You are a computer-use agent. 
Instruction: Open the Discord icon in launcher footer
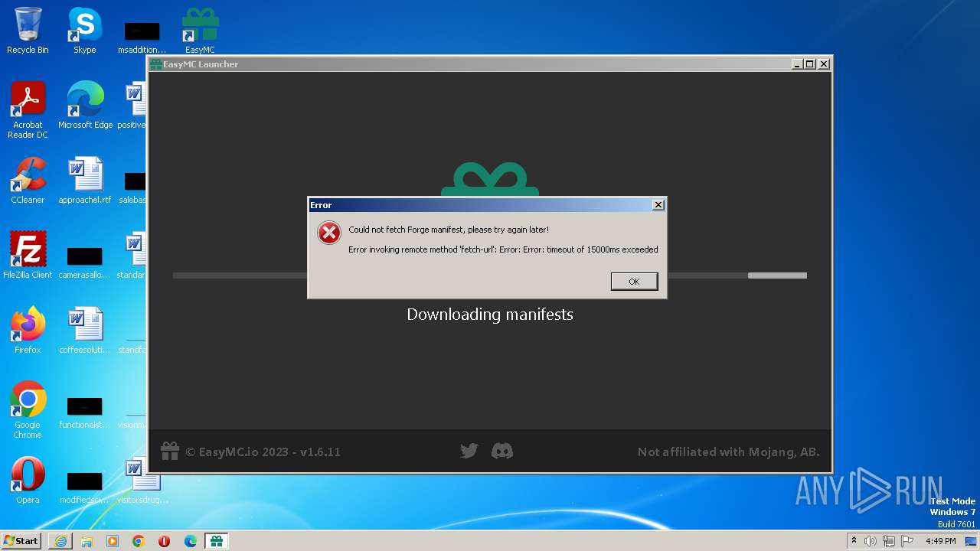click(502, 452)
